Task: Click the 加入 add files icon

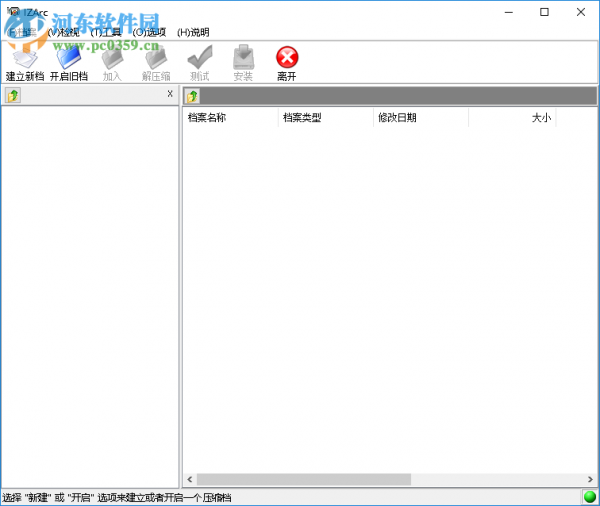Action: [112, 58]
